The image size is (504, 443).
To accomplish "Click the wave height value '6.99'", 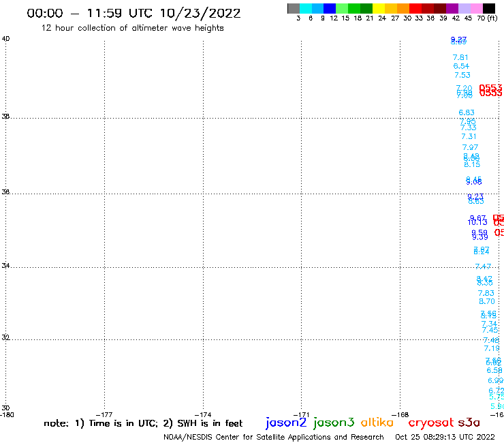I will [x=496, y=380].
